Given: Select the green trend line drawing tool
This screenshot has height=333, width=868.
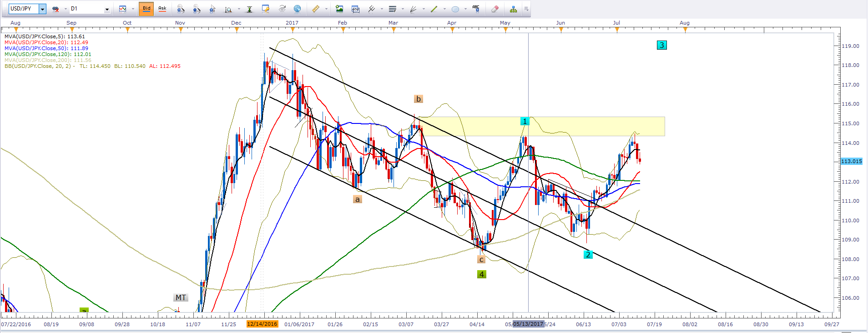Looking at the screenshot, I should [434, 9].
